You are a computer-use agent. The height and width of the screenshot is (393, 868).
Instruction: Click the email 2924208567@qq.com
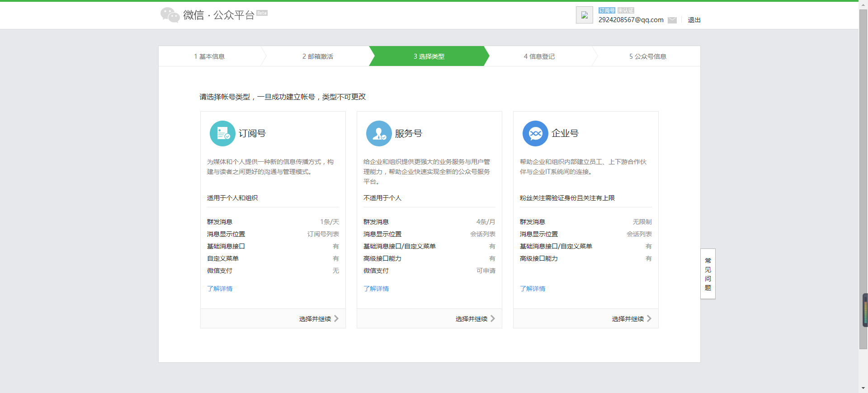click(x=631, y=20)
